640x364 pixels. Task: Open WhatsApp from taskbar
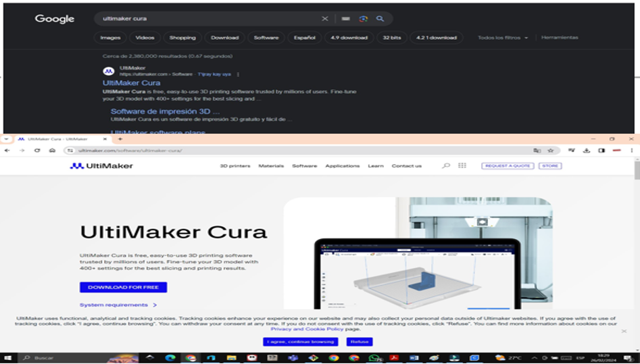[x=374, y=358]
